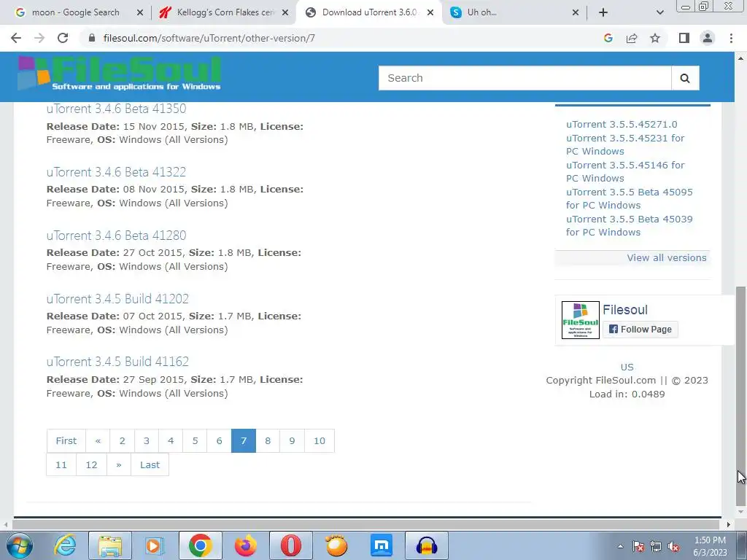The width and height of the screenshot is (747, 560).
Task: Click View all versions
Action: pos(667,257)
